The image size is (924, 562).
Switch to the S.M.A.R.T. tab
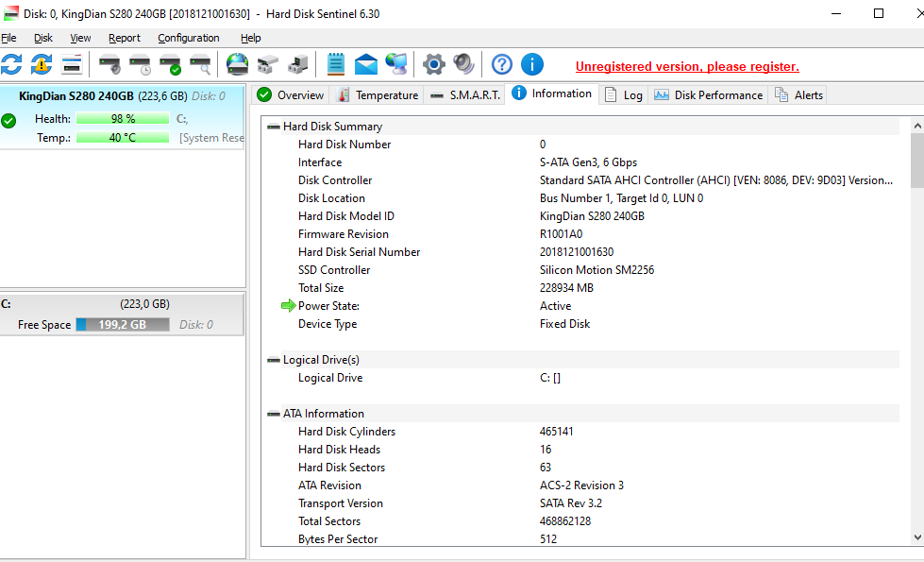[465, 94]
